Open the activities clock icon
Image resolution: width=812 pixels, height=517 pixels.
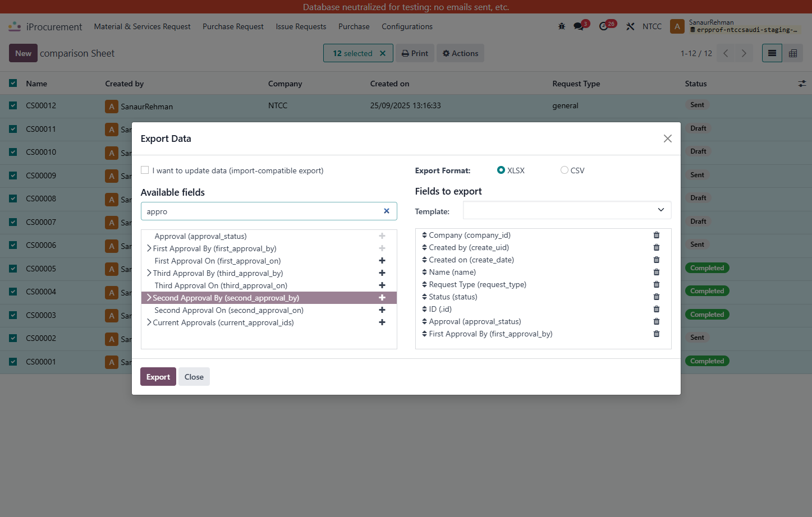(605, 26)
